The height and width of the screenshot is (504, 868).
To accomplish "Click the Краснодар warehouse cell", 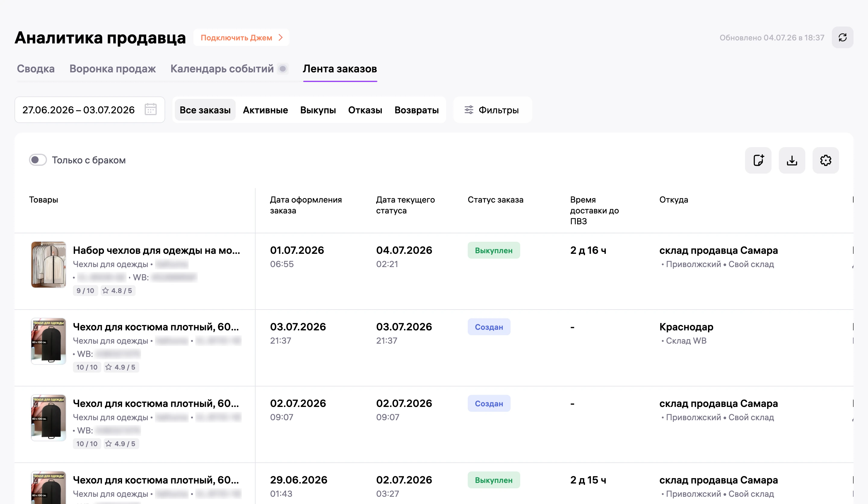I will point(686,326).
